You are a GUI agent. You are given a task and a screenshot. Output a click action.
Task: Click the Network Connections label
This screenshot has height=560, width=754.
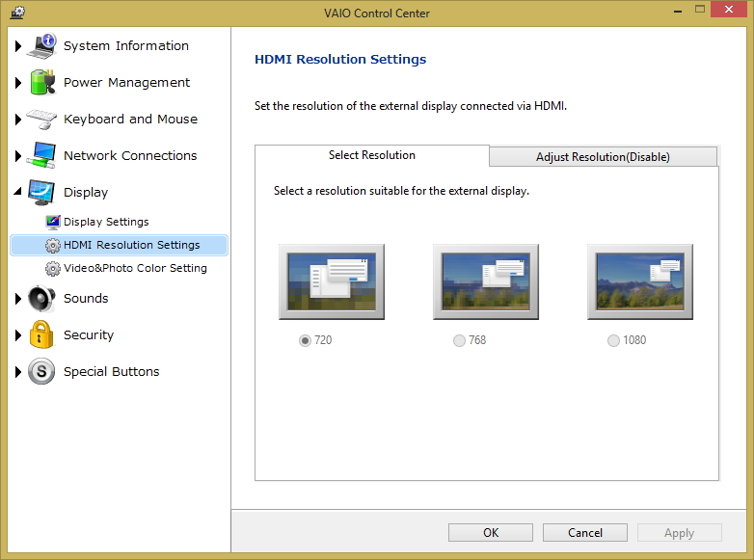pos(130,155)
